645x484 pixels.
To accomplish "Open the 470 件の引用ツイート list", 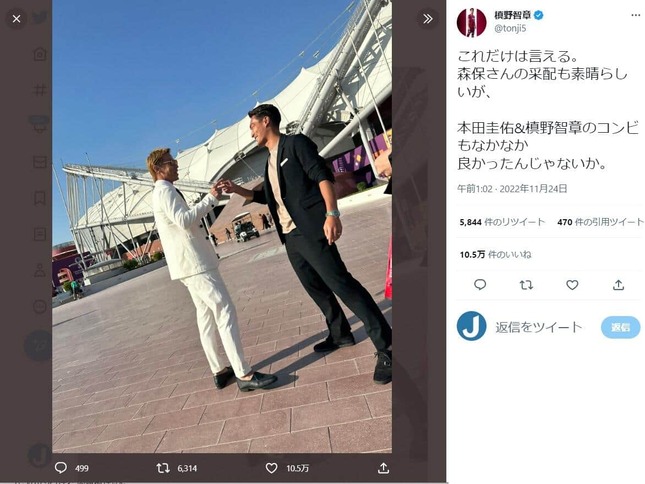I will [x=600, y=222].
